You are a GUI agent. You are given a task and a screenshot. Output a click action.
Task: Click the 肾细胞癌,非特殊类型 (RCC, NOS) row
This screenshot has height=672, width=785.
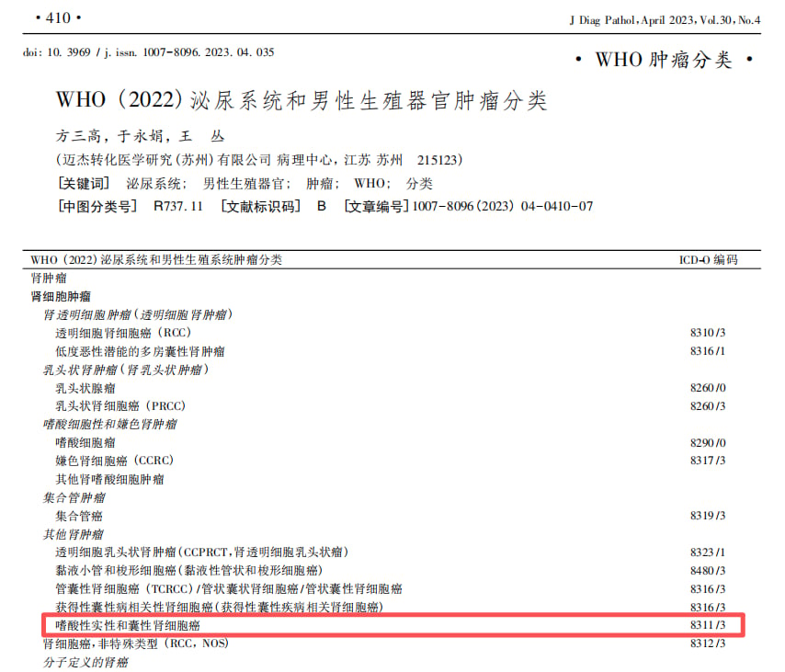point(136,644)
